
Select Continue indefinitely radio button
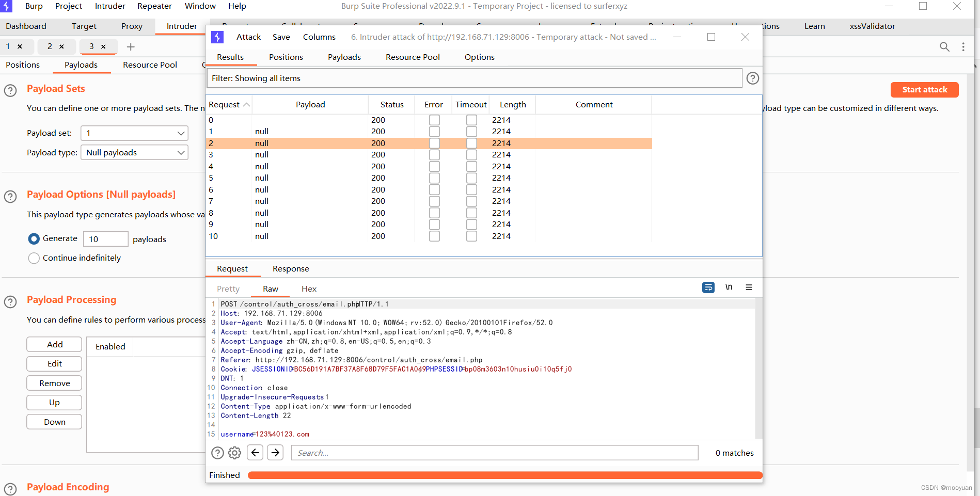[x=34, y=258]
